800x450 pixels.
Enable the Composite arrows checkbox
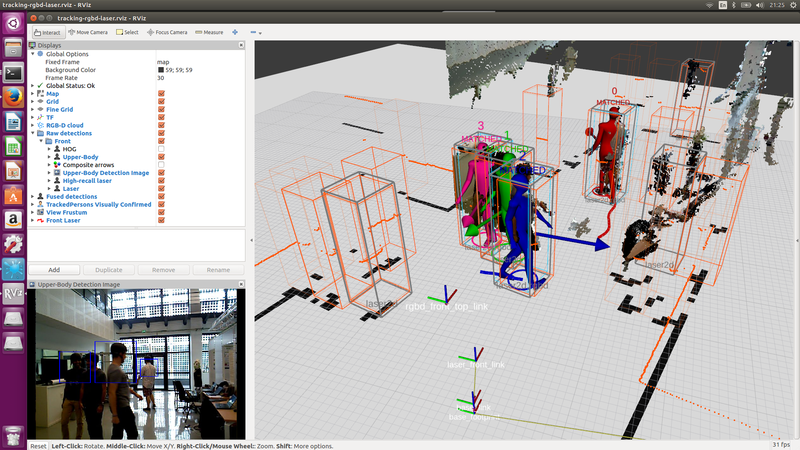pos(161,165)
